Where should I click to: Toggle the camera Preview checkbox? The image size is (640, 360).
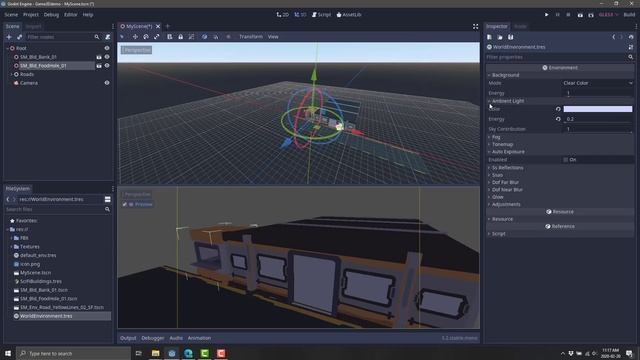click(125, 204)
